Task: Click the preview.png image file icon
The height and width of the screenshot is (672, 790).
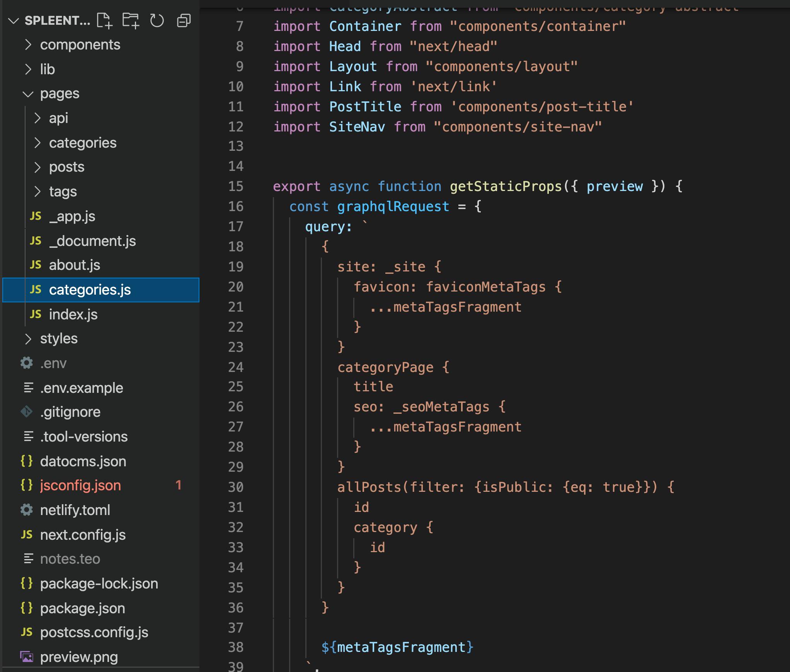Action: 26,657
